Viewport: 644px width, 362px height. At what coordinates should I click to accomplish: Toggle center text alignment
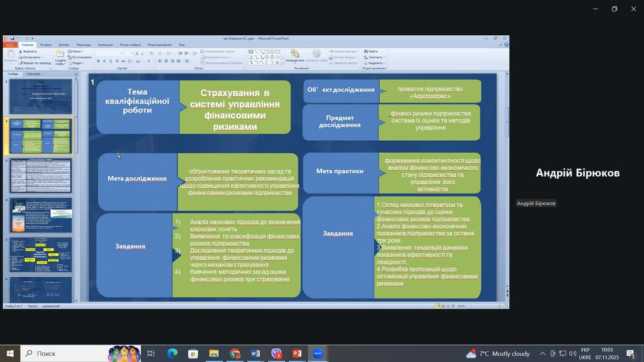(165, 61)
